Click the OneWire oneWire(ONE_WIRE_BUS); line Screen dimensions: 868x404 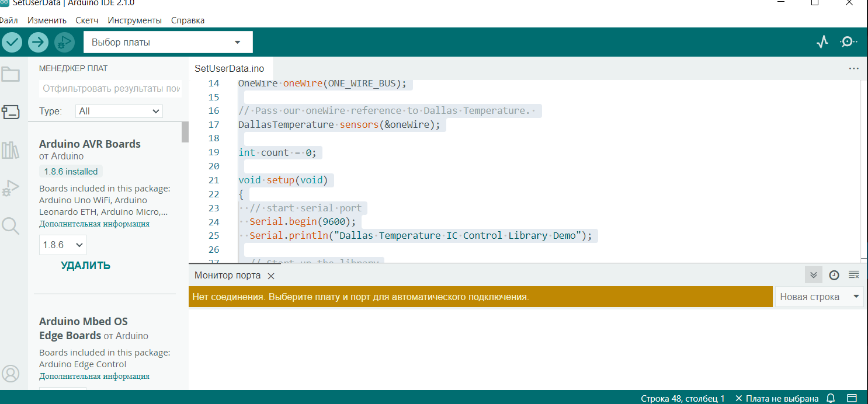pyautogui.click(x=322, y=83)
